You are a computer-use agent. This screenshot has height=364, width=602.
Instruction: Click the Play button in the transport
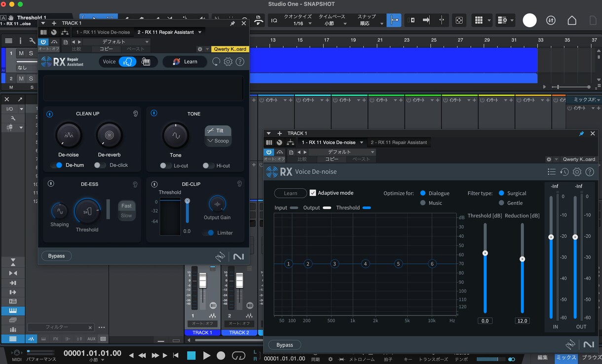(x=207, y=355)
